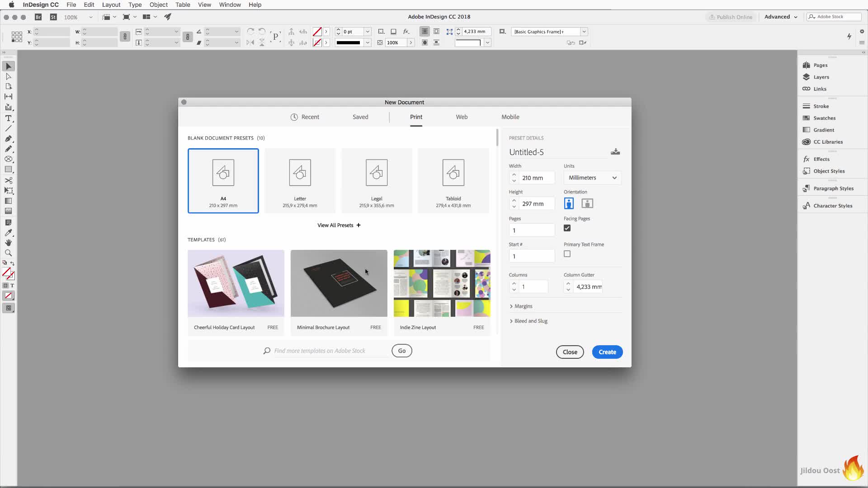Select the Hand tool
Image resolution: width=868 pixels, height=488 pixels.
click(x=9, y=243)
